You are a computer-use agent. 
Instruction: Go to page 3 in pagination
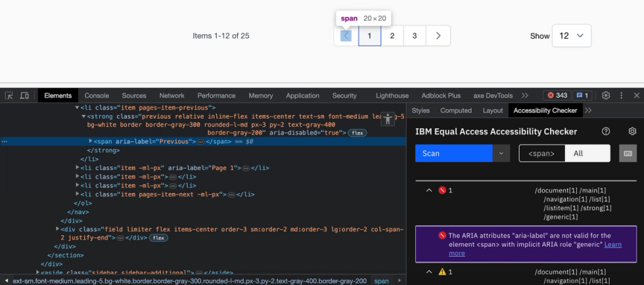tap(414, 36)
